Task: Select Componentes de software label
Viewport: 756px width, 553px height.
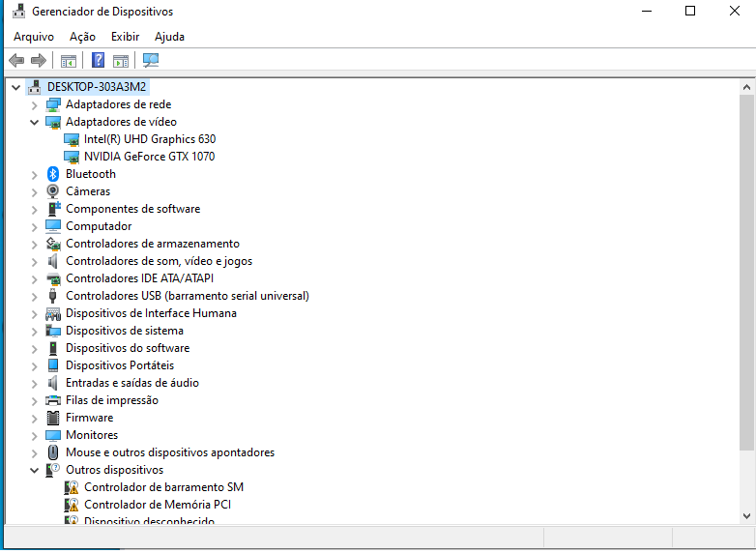Action: tap(133, 209)
